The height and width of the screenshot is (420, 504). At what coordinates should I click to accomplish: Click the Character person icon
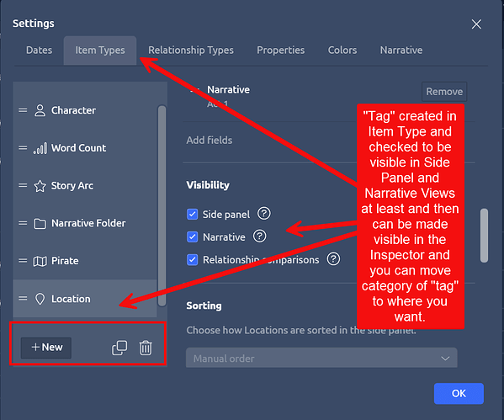[40, 110]
